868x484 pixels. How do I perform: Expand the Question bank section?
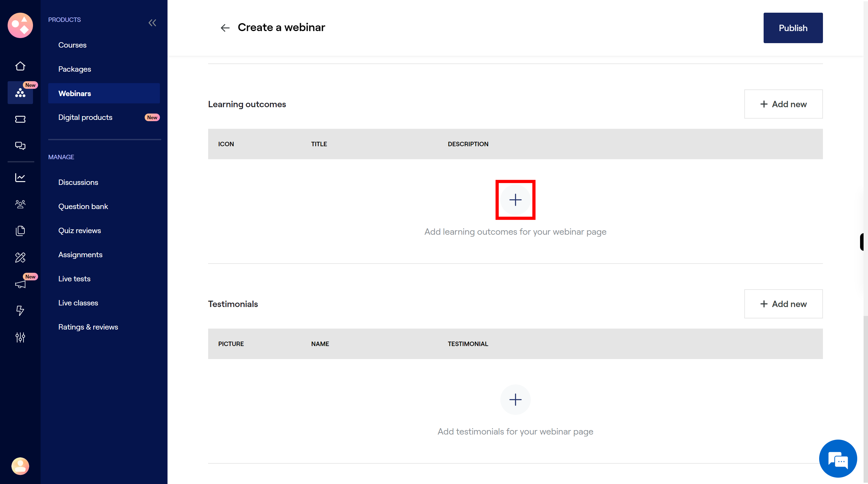coord(83,206)
